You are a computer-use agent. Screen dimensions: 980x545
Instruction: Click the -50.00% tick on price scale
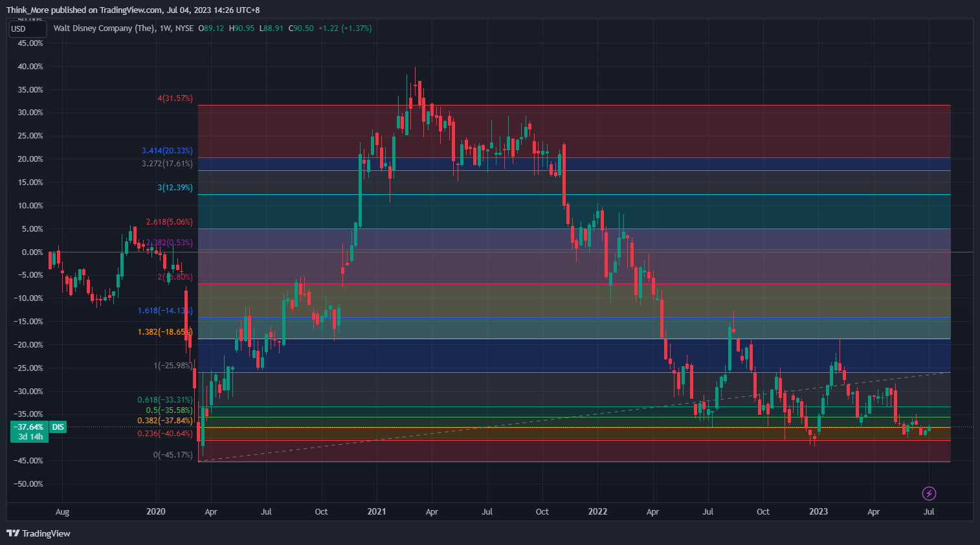click(28, 484)
